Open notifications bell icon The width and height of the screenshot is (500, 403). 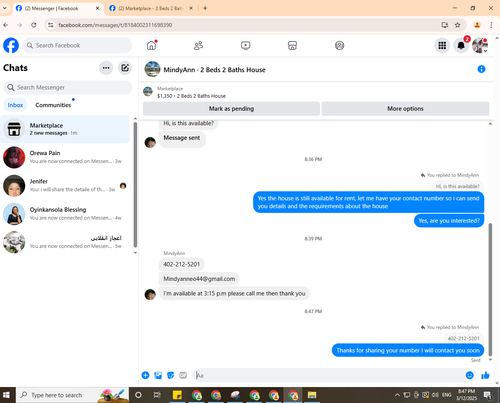tap(461, 45)
